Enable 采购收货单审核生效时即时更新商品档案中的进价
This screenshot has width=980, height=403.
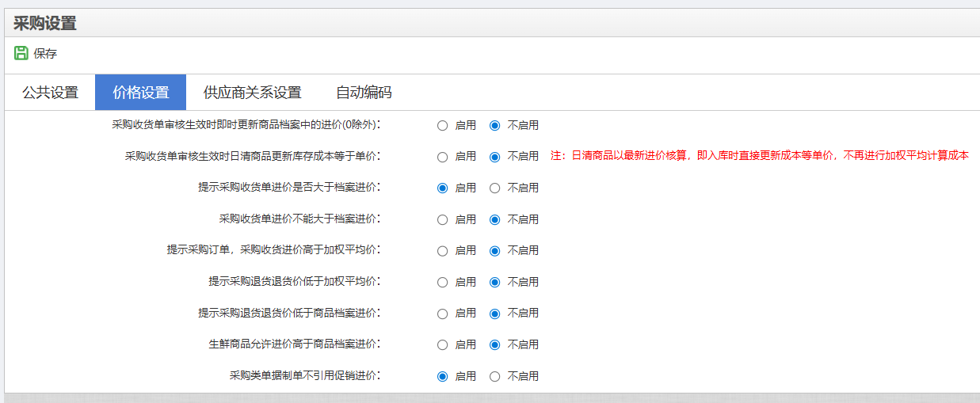tap(443, 125)
